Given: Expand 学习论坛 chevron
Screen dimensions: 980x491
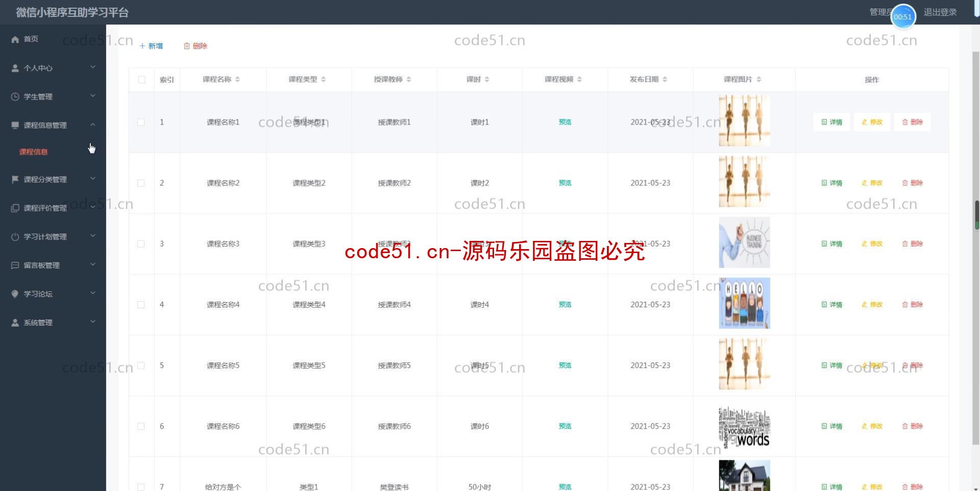Looking at the screenshot, I should point(93,292).
